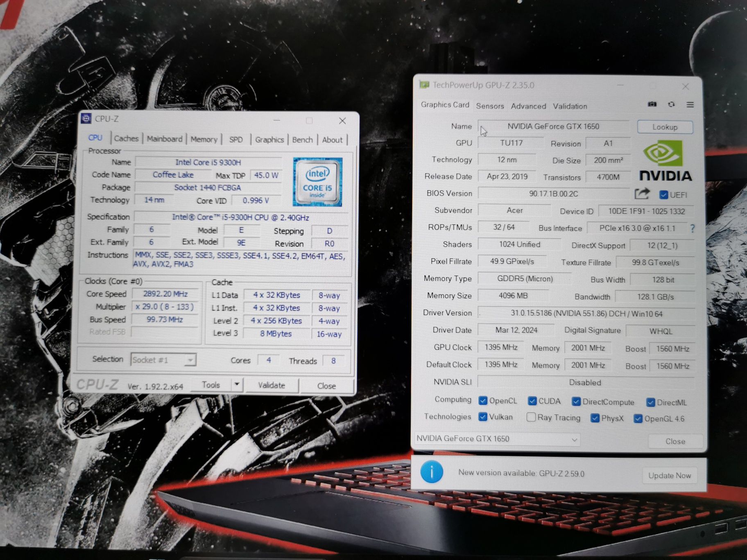747x560 pixels.
Task: Click the BIOS Version field 90.17.1B.00.2C
Action: (x=553, y=194)
